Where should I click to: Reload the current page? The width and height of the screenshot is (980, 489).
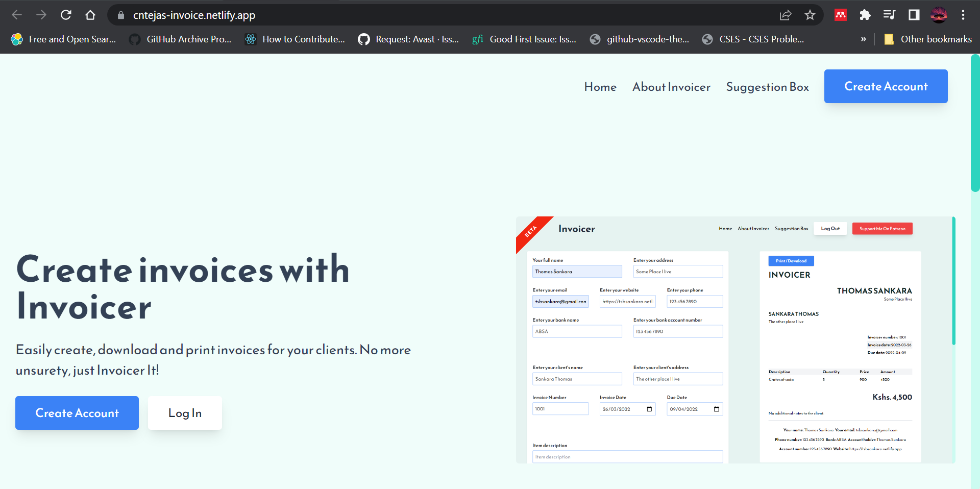pos(66,15)
